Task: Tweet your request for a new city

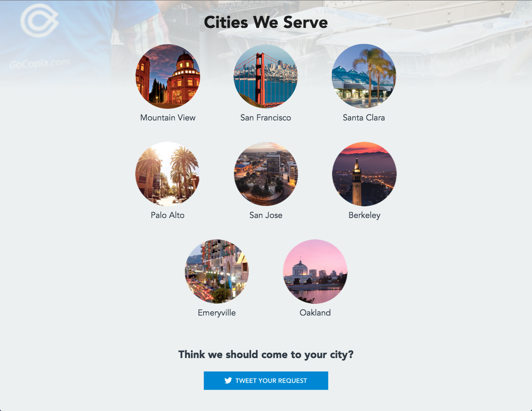Action: tap(266, 381)
